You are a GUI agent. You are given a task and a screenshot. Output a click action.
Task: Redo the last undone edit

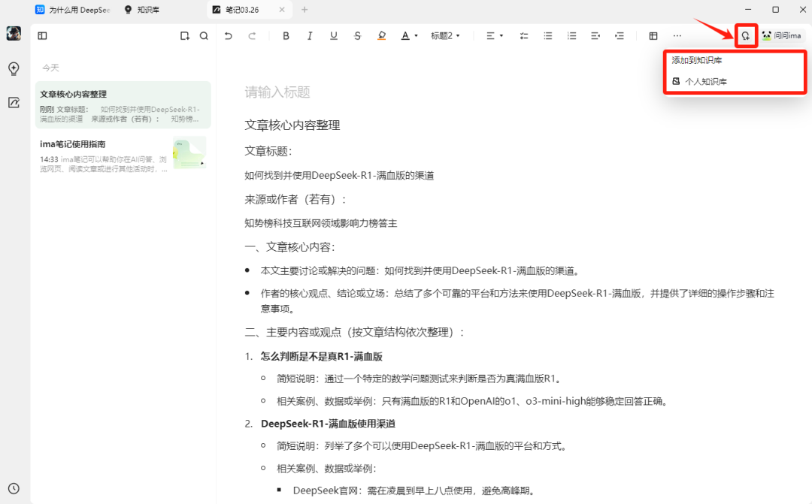click(x=252, y=36)
